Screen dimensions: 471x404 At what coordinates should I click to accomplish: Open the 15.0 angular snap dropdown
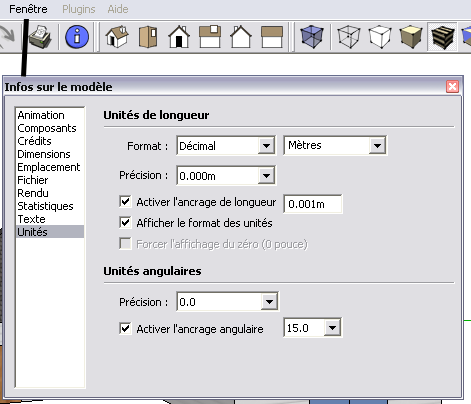tap(312, 328)
